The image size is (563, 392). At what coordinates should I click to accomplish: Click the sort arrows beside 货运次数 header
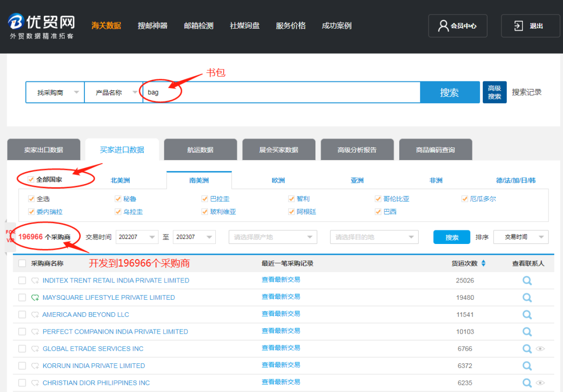click(x=483, y=264)
